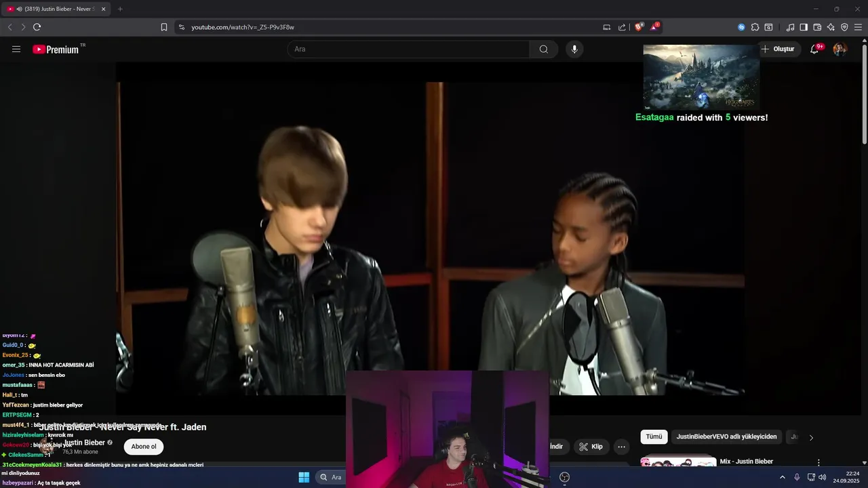
Task: Click the page vertical scrollbar
Action: click(x=864, y=93)
